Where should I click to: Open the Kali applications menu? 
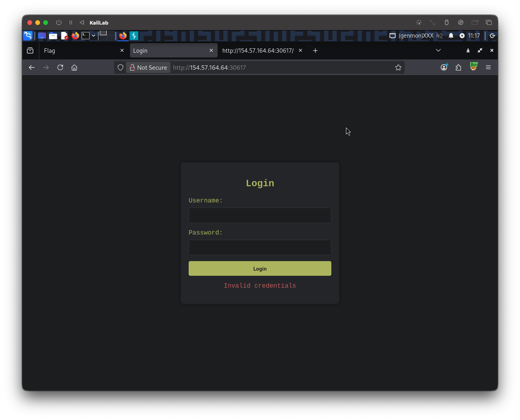pos(28,36)
